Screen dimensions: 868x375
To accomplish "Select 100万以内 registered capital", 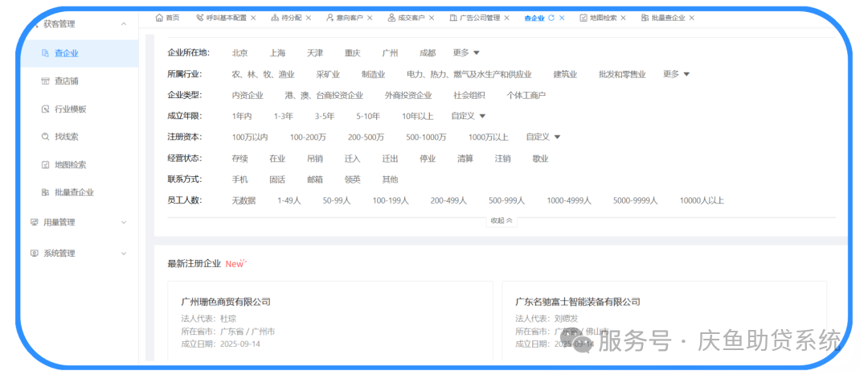I will click(250, 138).
